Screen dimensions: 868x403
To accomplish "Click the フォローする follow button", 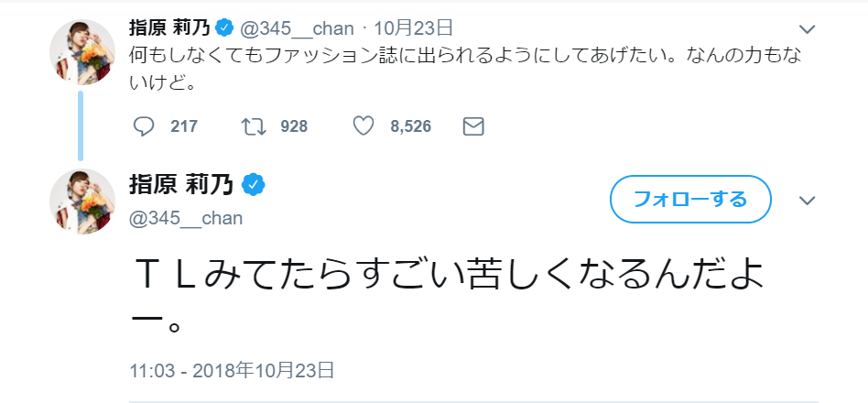I will coord(690,199).
